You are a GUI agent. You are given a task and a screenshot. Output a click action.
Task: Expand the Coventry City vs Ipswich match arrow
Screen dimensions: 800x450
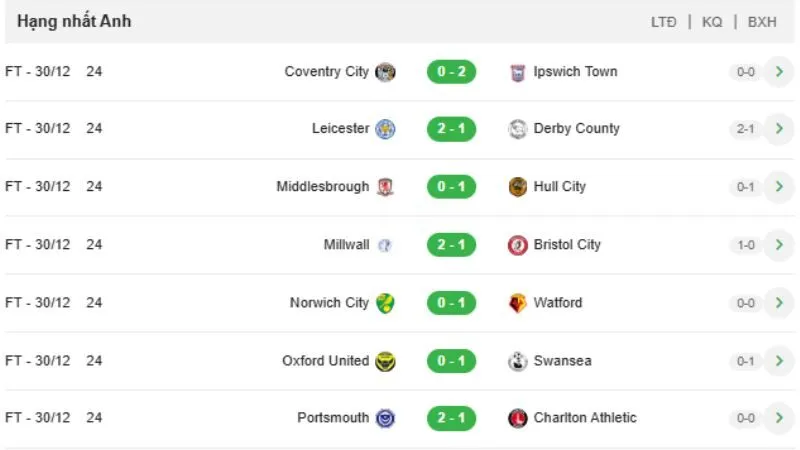[x=778, y=72]
